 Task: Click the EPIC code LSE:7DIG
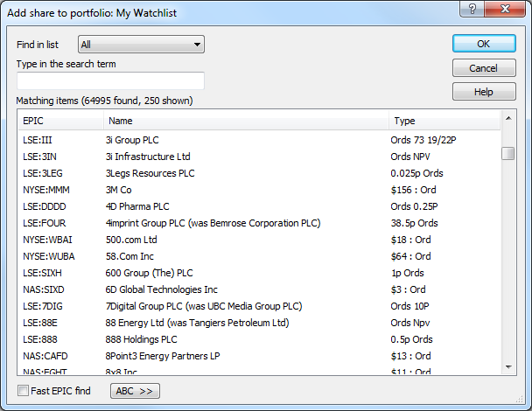click(x=43, y=306)
